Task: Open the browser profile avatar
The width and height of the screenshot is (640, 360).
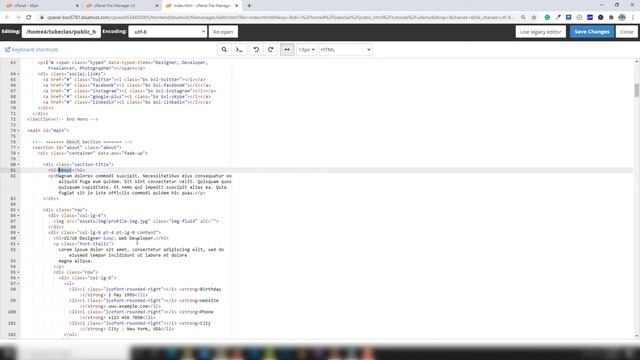Action: 622,17
